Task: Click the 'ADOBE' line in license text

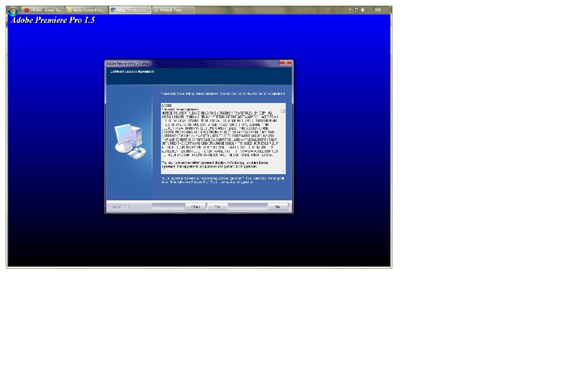Action: point(167,105)
